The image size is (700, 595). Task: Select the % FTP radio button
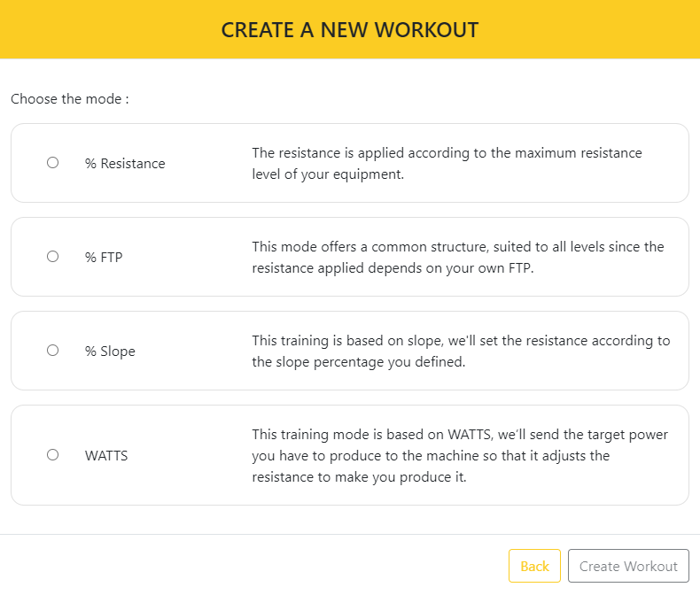[52, 257]
